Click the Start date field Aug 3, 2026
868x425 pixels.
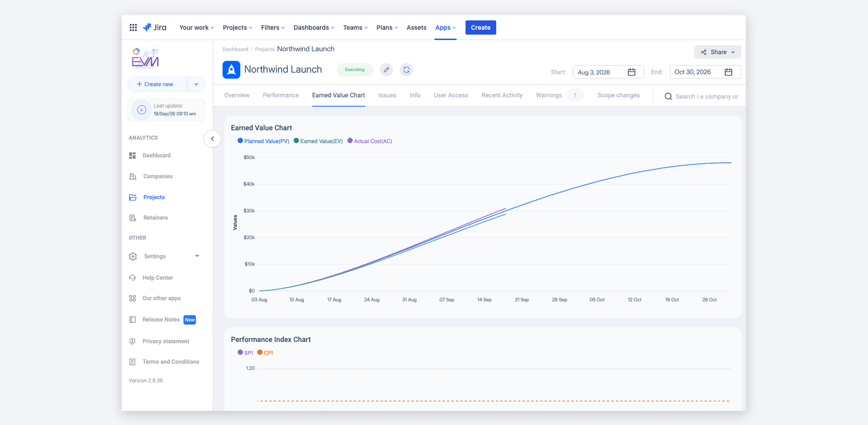pos(609,72)
